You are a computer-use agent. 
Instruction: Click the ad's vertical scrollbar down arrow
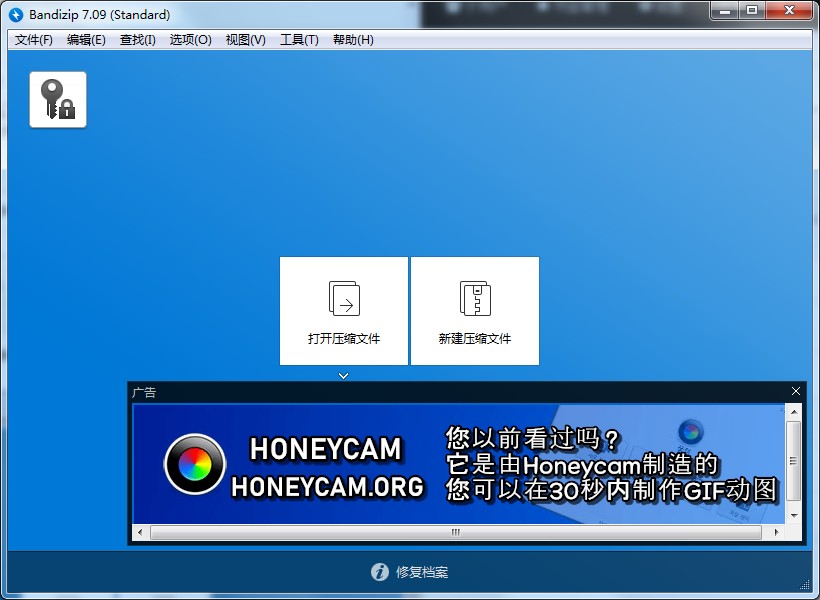tap(794, 514)
